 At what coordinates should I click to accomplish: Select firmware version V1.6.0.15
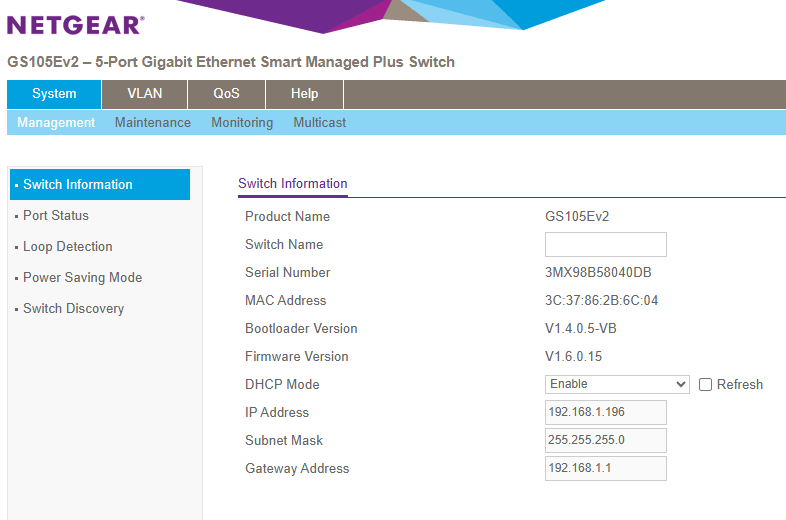pyautogui.click(x=573, y=357)
